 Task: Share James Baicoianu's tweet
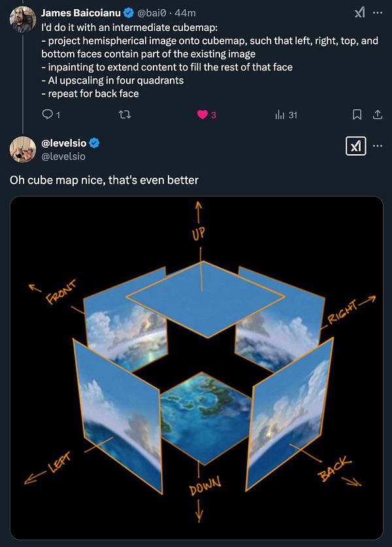[377, 114]
